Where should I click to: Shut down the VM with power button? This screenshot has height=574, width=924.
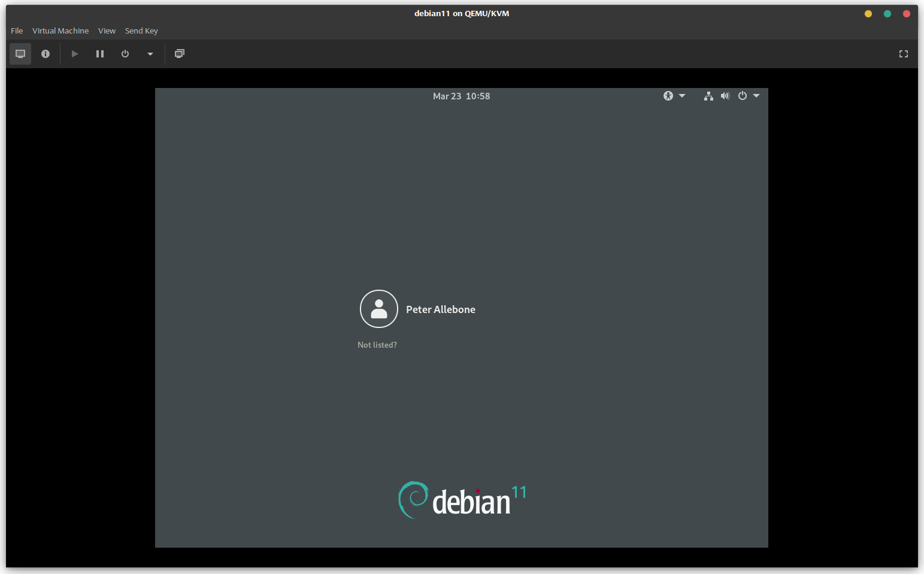125,54
